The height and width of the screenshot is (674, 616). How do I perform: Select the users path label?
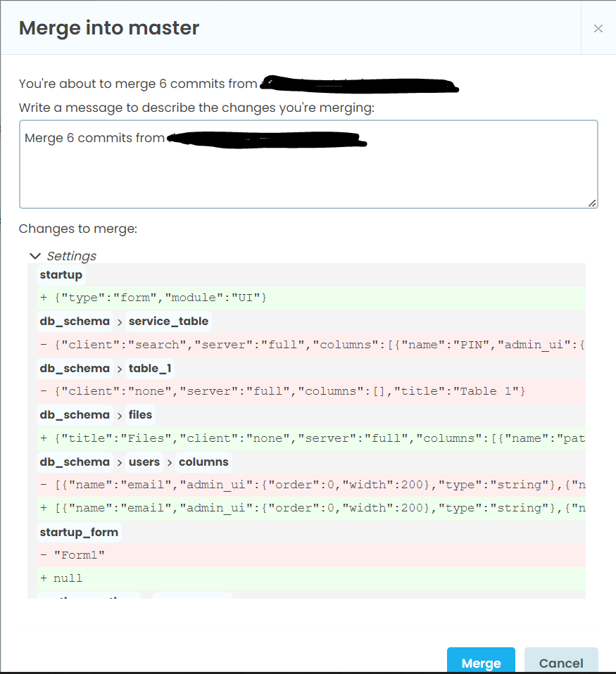(144, 462)
